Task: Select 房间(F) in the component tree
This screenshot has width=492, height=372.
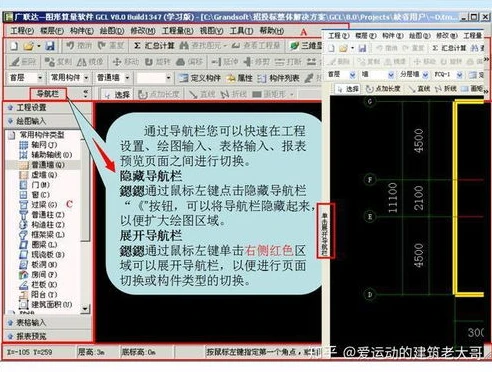Action: tap(39, 274)
